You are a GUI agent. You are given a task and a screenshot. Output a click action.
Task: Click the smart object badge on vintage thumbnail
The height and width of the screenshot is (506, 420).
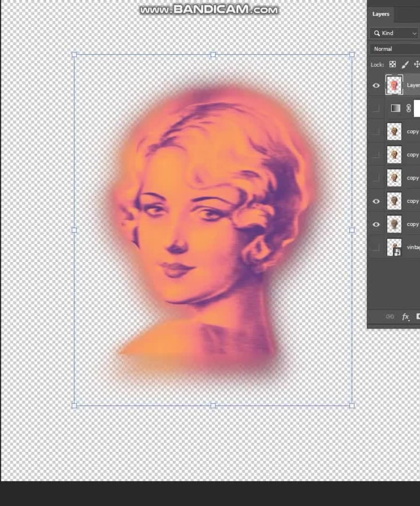[x=398, y=252]
